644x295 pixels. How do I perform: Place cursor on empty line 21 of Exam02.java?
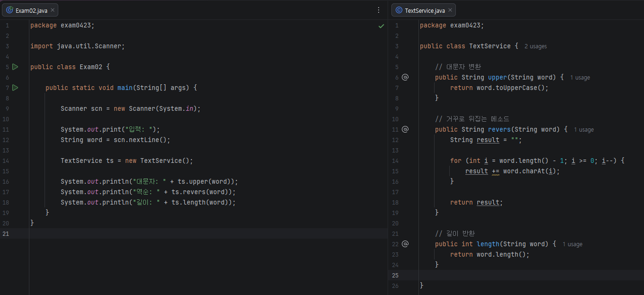click(209, 233)
